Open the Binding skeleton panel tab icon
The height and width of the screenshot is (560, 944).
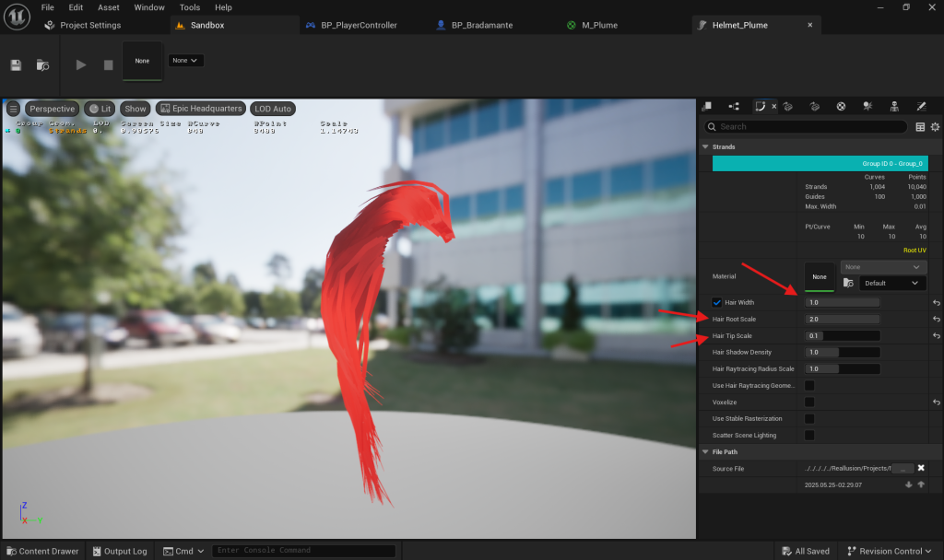click(x=894, y=107)
